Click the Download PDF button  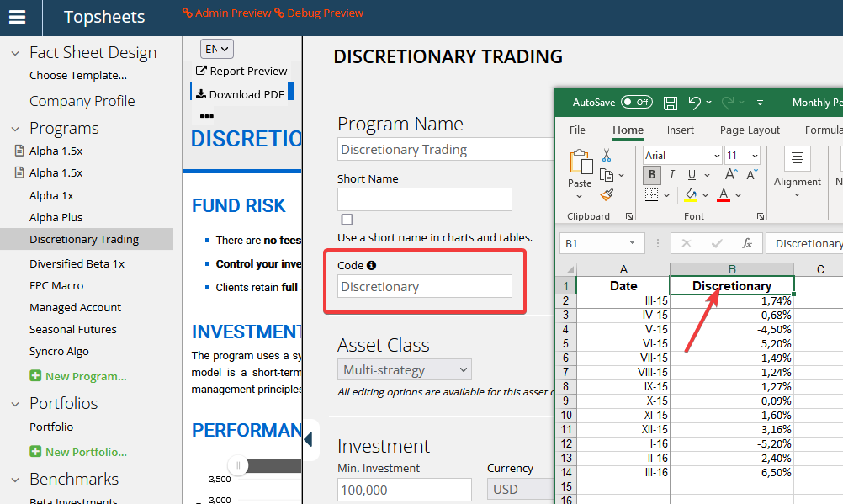pyautogui.click(x=241, y=95)
